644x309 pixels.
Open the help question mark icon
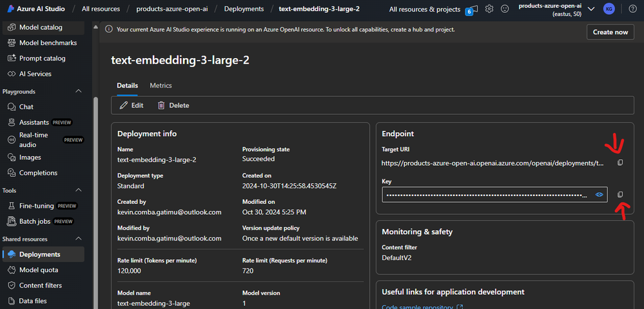click(633, 8)
